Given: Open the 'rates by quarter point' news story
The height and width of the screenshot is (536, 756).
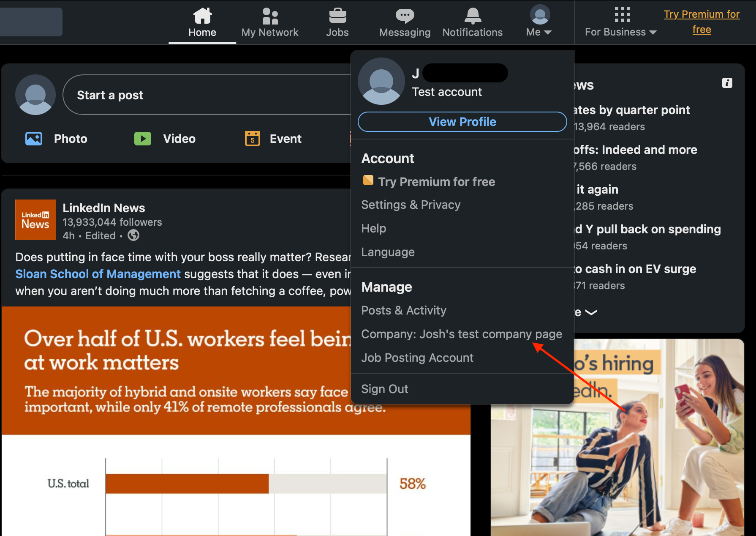Looking at the screenshot, I should coord(632,110).
